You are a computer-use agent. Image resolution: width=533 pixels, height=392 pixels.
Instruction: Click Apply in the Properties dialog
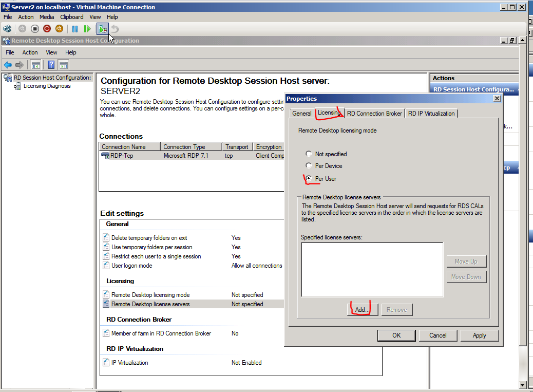(479, 335)
